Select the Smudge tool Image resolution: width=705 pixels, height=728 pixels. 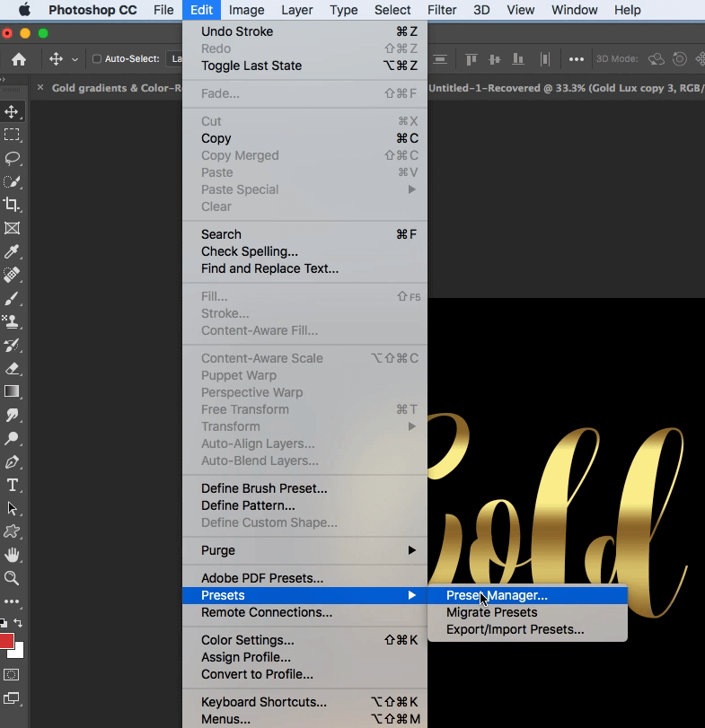[12, 415]
